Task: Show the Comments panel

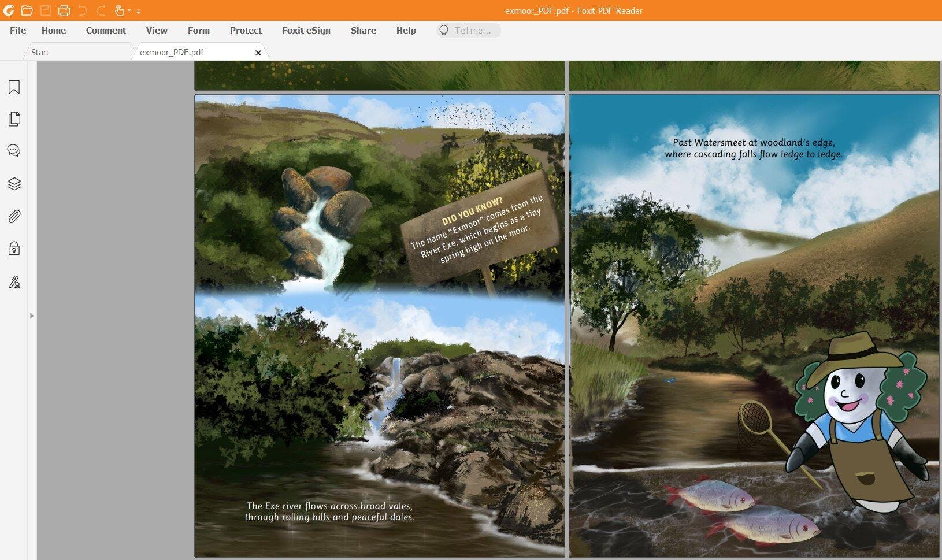Action: (x=14, y=151)
